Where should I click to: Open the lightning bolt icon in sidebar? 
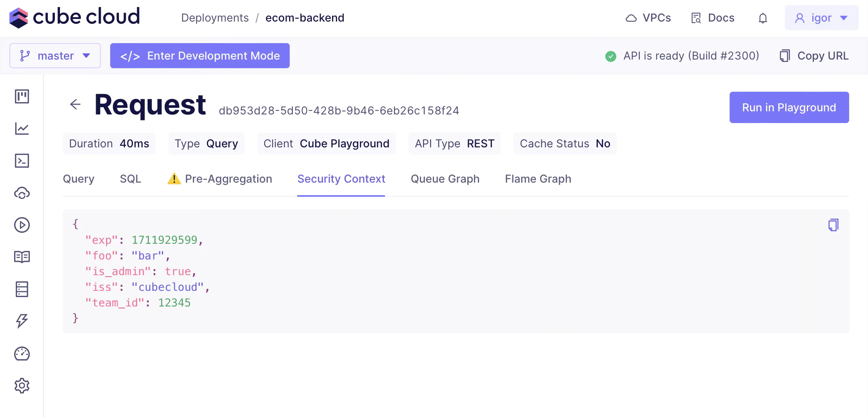point(22,321)
